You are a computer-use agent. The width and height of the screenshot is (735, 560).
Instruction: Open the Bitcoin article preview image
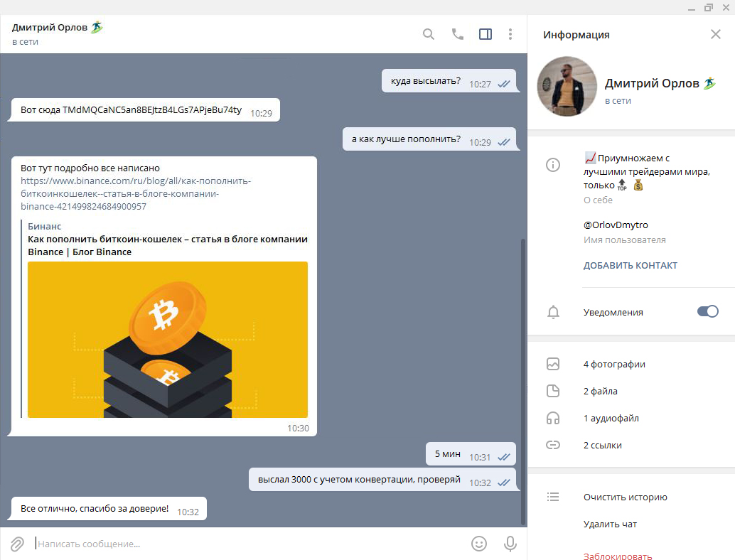point(168,340)
